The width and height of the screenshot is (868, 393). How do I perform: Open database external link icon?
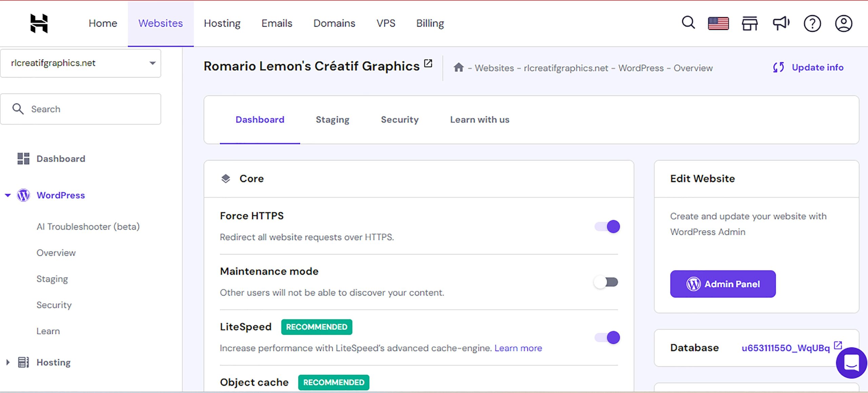pyautogui.click(x=838, y=345)
